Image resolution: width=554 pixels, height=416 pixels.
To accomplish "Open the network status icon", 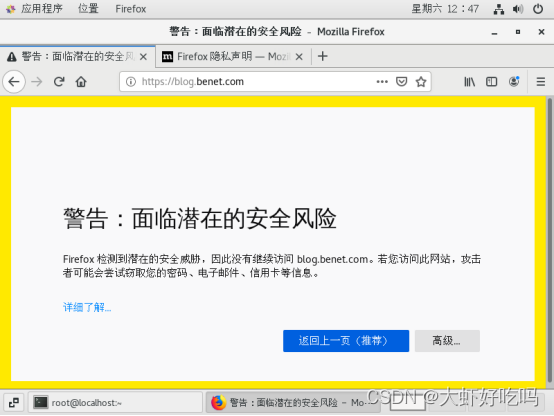I will pyautogui.click(x=499, y=9).
